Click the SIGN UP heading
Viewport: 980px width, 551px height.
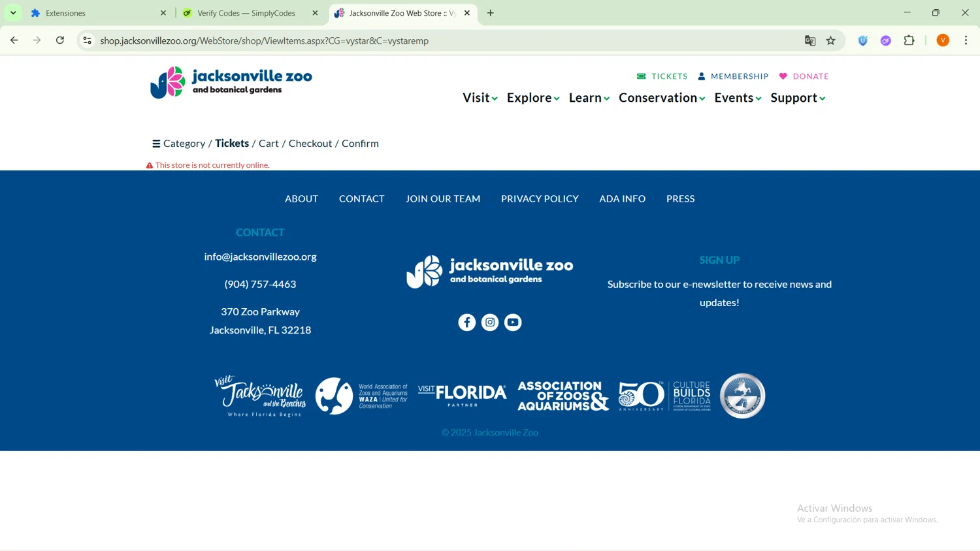pos(719,260)
